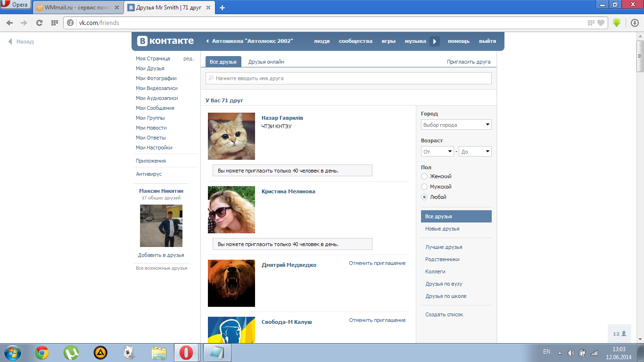644x362 pixels.
Task: Click the notepad taskbar icon
Action: 216,353
